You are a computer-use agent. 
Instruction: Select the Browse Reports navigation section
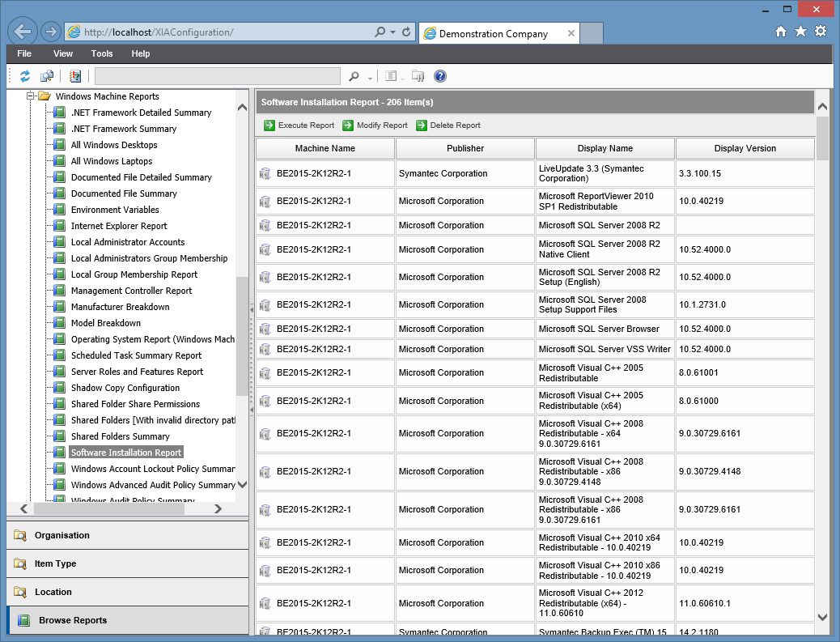click(128, 620)
